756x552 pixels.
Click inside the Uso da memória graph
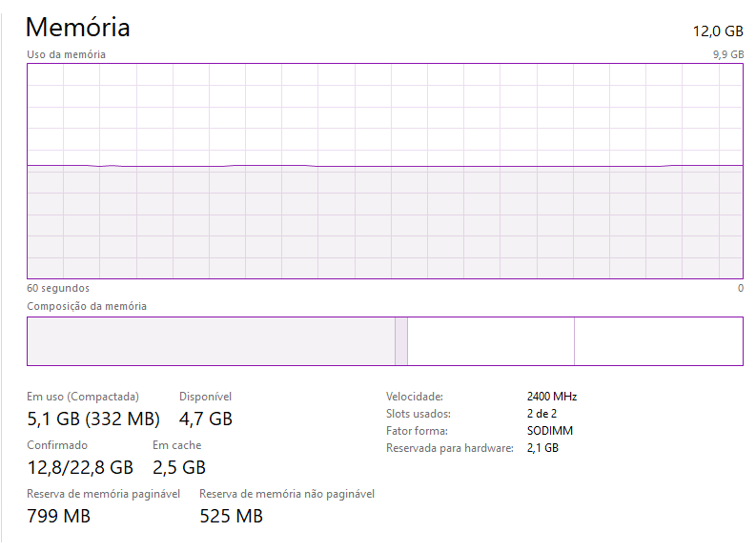click(x=385, y=172)
